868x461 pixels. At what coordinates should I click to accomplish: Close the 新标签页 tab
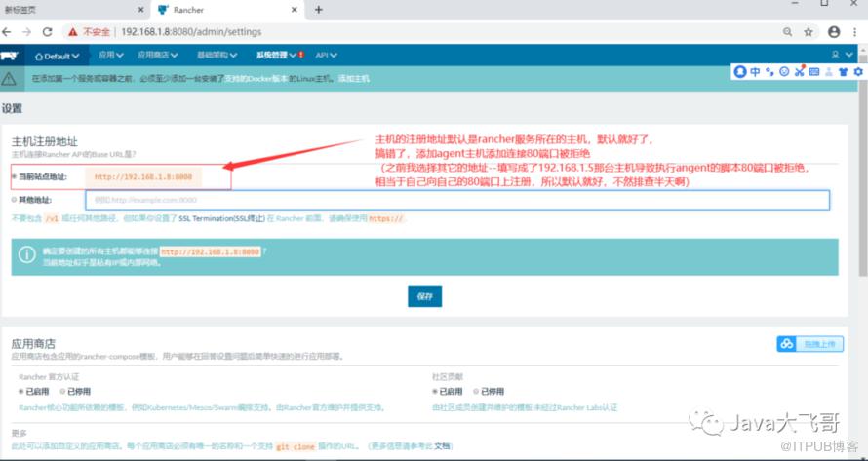(x=140, y=10)
